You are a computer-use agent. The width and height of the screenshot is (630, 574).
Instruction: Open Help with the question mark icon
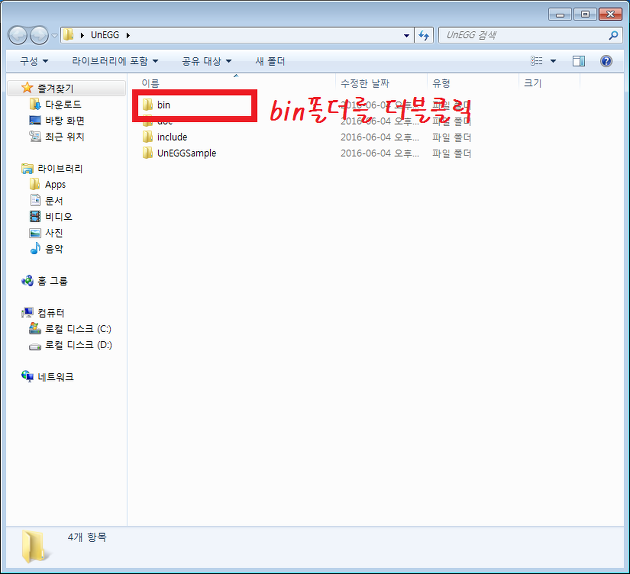pyautogui.click(x=606, y=61)
